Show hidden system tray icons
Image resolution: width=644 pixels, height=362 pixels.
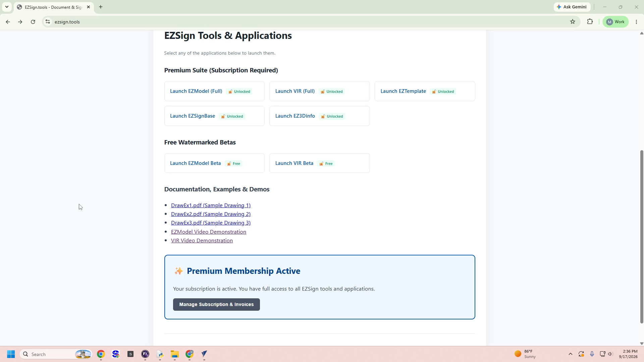point(570,354)
